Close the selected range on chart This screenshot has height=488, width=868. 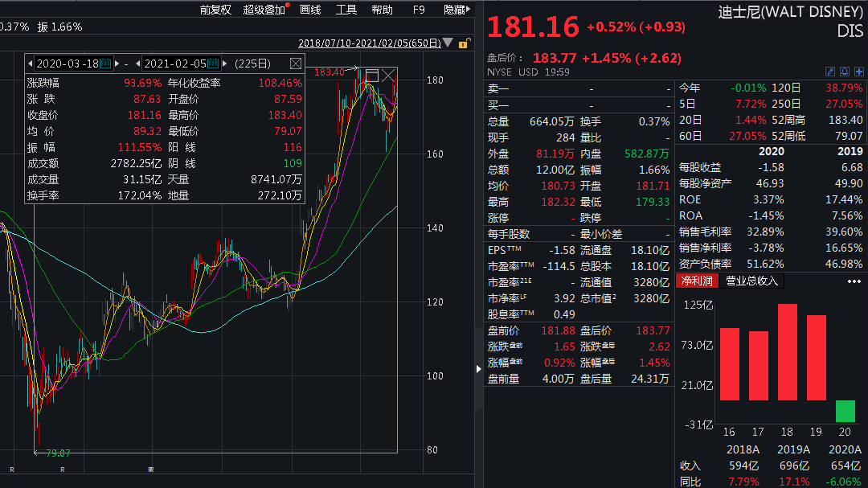(x=389, y=76)
